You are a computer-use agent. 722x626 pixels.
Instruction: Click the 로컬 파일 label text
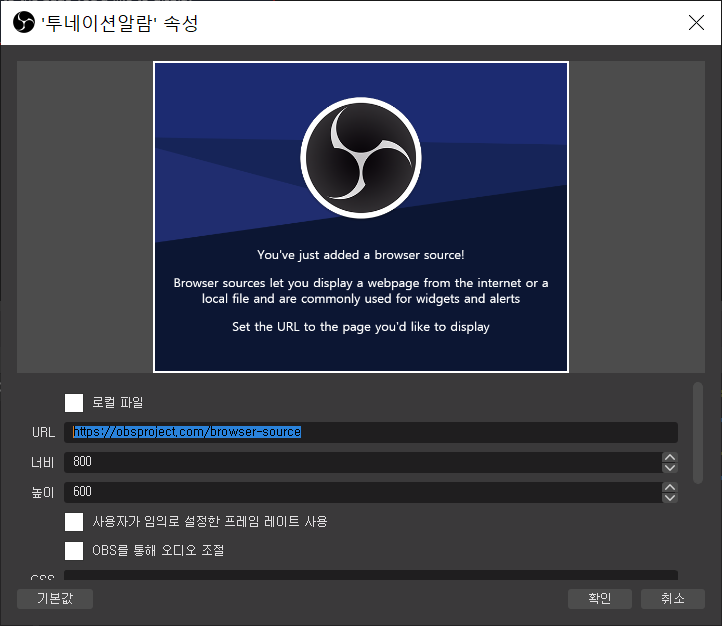coord(118,403)
